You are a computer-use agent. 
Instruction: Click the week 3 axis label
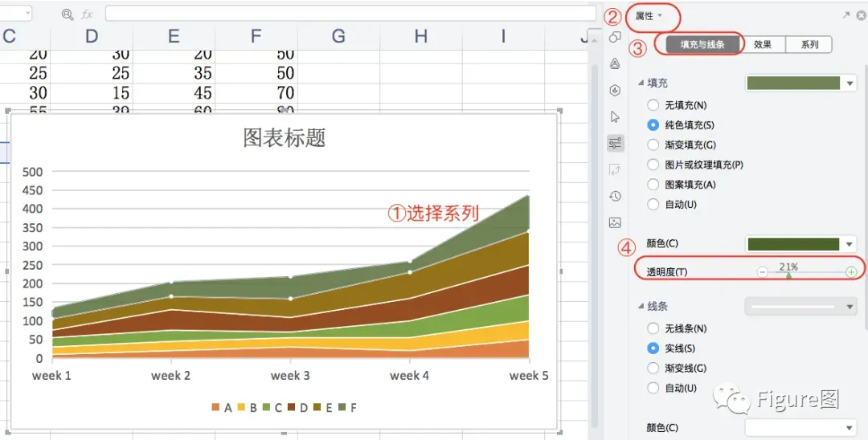290,375
